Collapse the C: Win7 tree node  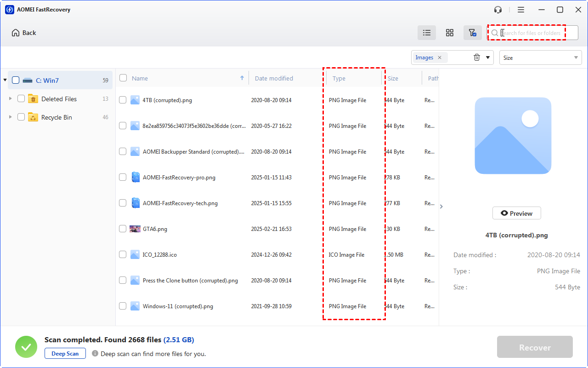(x=5, y=80)
